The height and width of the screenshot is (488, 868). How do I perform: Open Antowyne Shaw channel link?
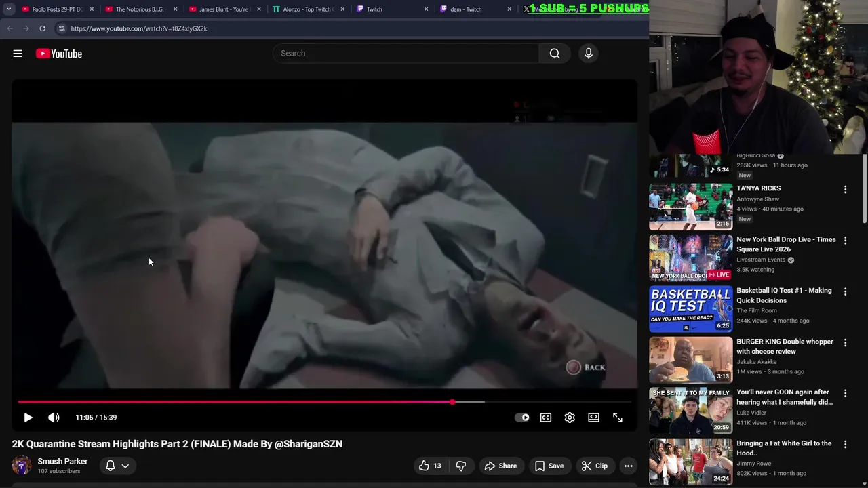click(757, 199)
